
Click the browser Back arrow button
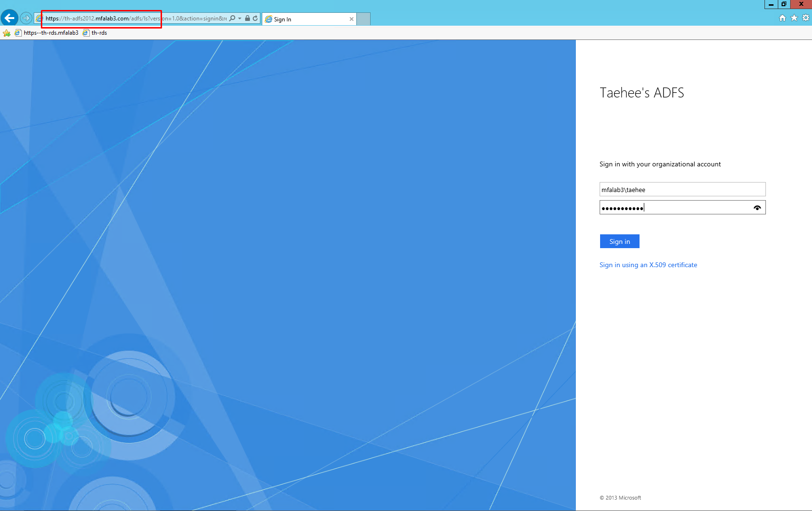point(10,18)
